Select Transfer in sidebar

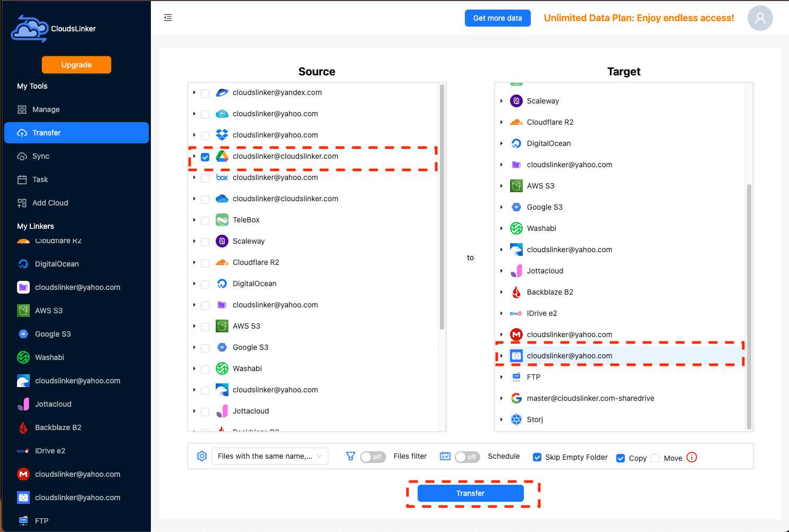(77, 133)
